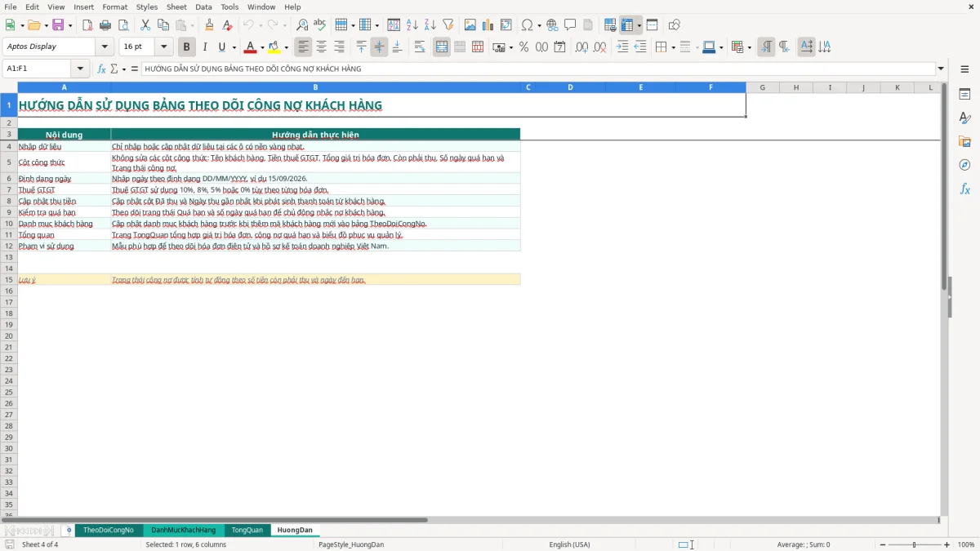Expand the formula bar
Screen dimensions: 980x551
(941, 69)
